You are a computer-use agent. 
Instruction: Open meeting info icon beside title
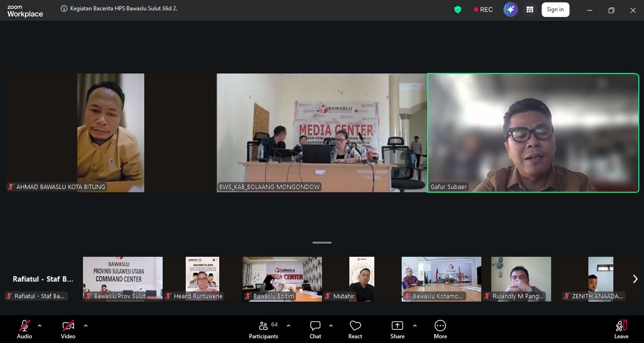[x=64, y=8]
